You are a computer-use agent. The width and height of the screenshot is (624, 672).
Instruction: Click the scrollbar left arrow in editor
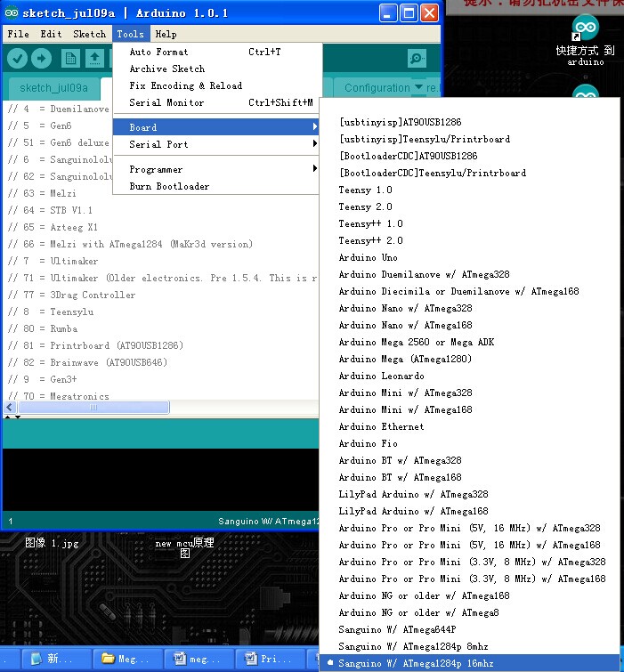pos(11,407)
